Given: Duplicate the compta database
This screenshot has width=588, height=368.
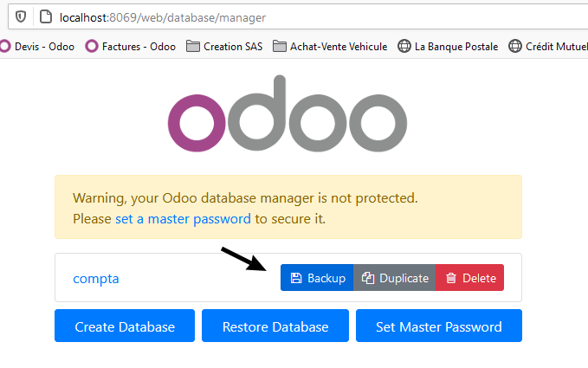Looking at the screenshot, I should [x=395, y=278].
